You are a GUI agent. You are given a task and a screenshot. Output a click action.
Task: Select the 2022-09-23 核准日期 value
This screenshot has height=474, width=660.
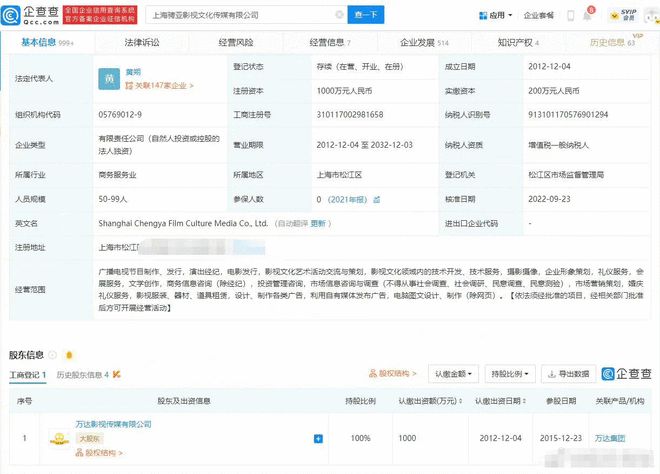(x=549, y=199)
